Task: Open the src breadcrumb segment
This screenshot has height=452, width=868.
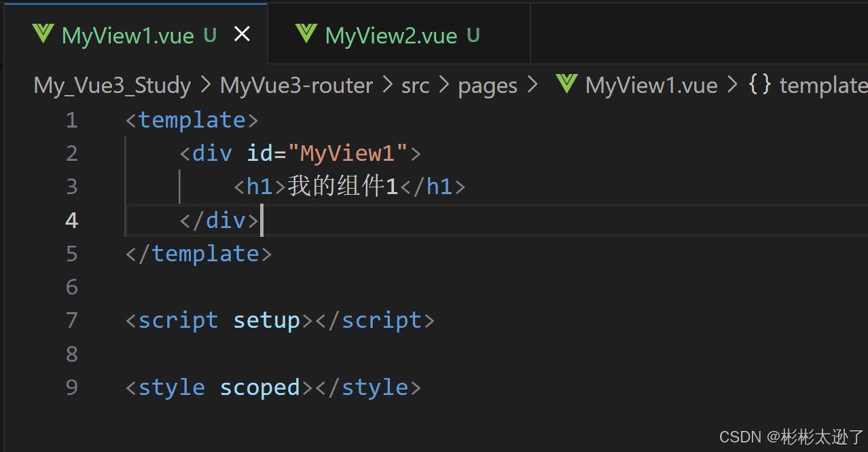Action: [415, 86]
